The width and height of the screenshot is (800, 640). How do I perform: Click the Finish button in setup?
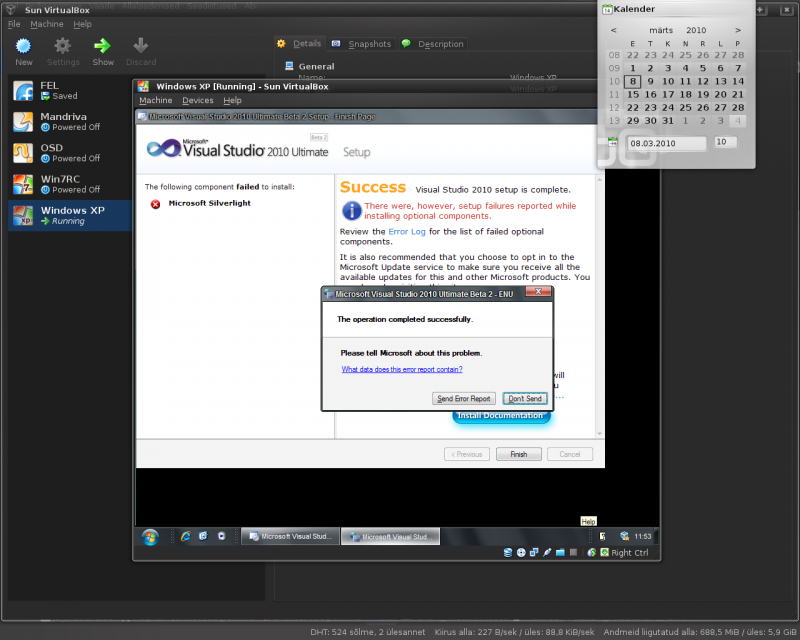pos(518,454)
